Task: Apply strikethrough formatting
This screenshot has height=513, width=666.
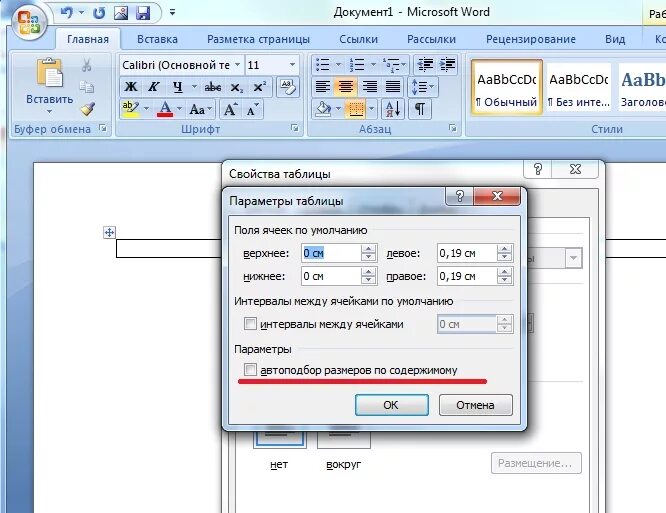Action: [x=212, y=87]
